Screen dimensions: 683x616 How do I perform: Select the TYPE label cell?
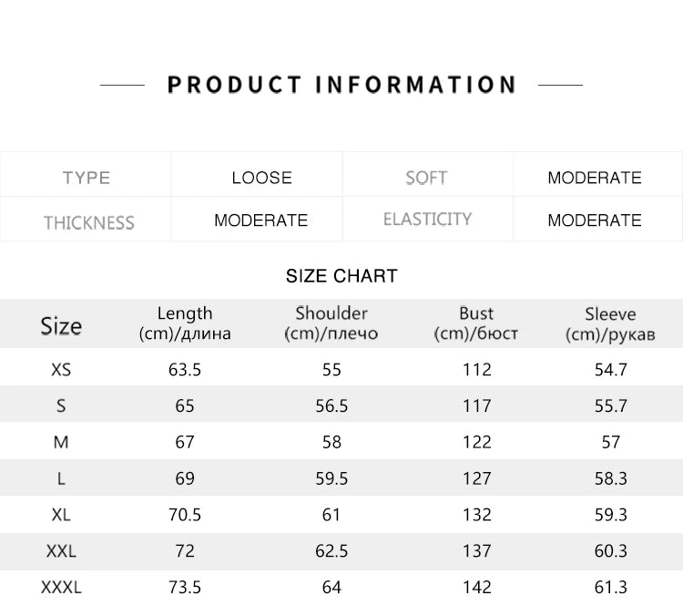[87, 178]
